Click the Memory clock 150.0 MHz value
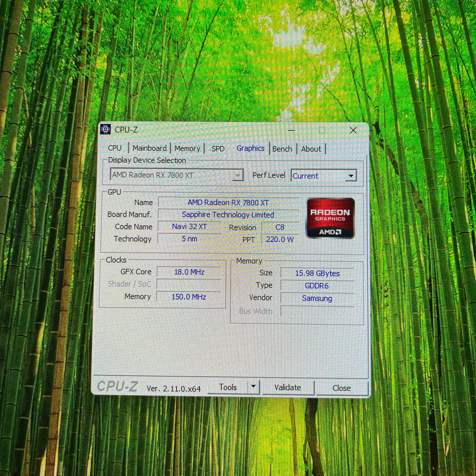This screenshot has height=476, width=476. (x=189, y=297)
